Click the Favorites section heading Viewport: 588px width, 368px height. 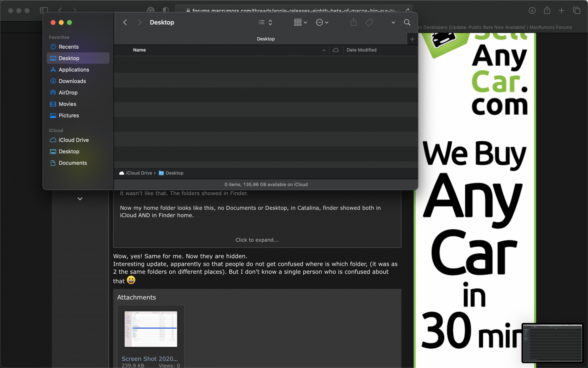(x=59, y=37)
